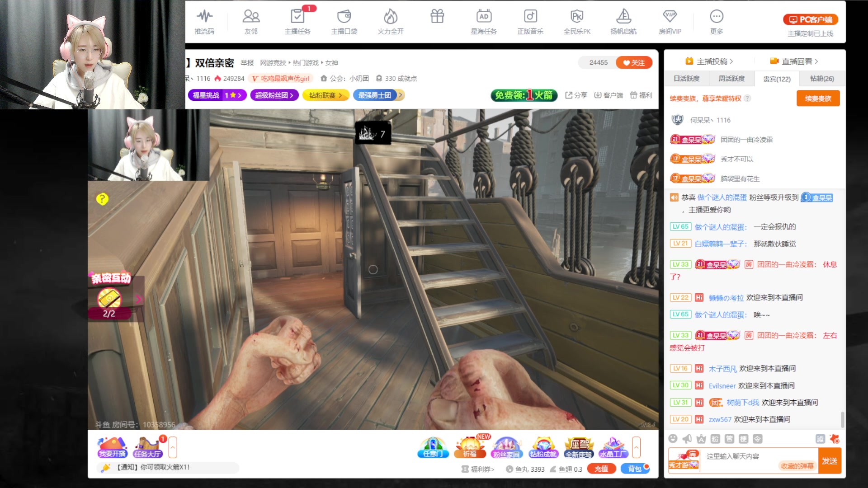Switch to the 日活跃度 tab
Image resolution: width=868 pixels, height=488 pixels.
tap(686, 79)
